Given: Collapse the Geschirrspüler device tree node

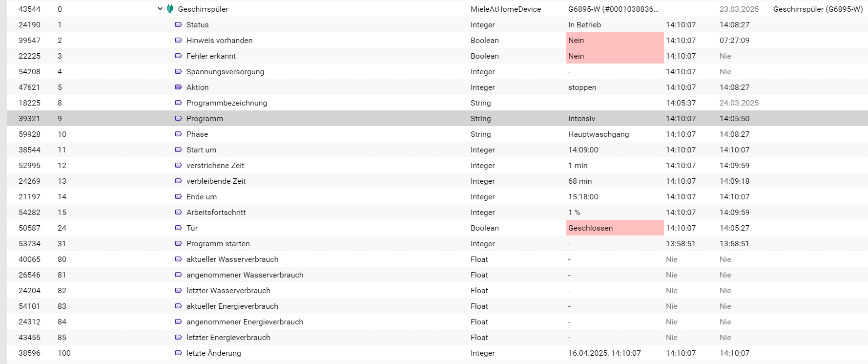Looking at the screenshot, I should pyautogui.click(x=160, y=9).
